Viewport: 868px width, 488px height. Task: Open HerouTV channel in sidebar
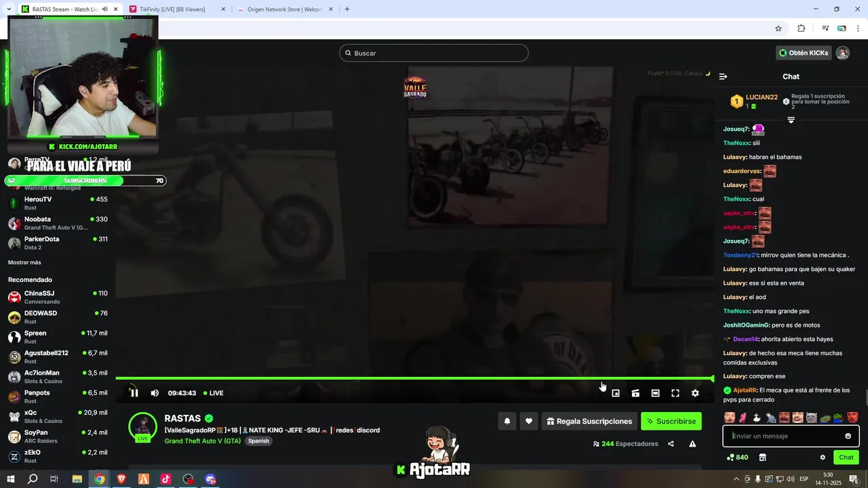coord(58,203)
